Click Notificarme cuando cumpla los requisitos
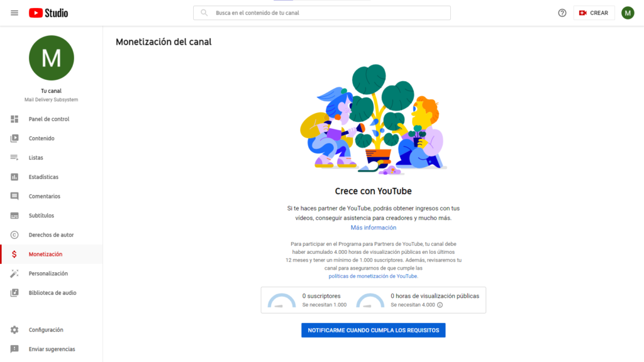644x362 pixels. pyautogui.click(x=373, y=330)
